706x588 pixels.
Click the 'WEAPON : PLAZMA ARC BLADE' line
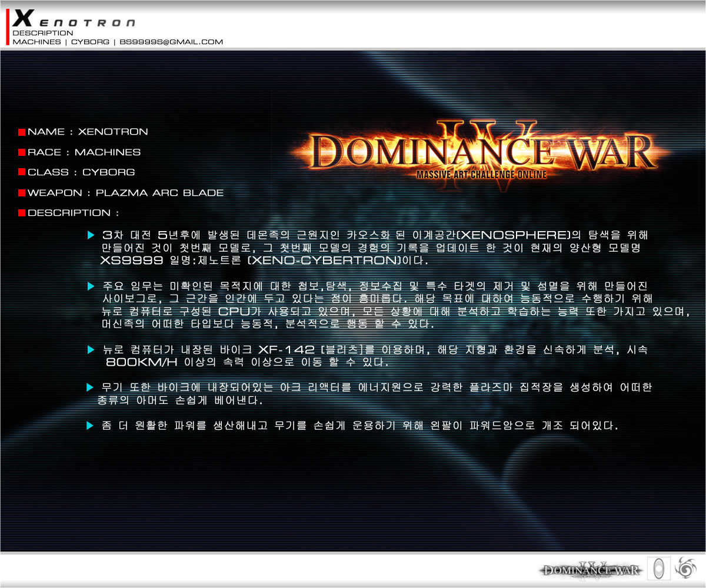125,193
